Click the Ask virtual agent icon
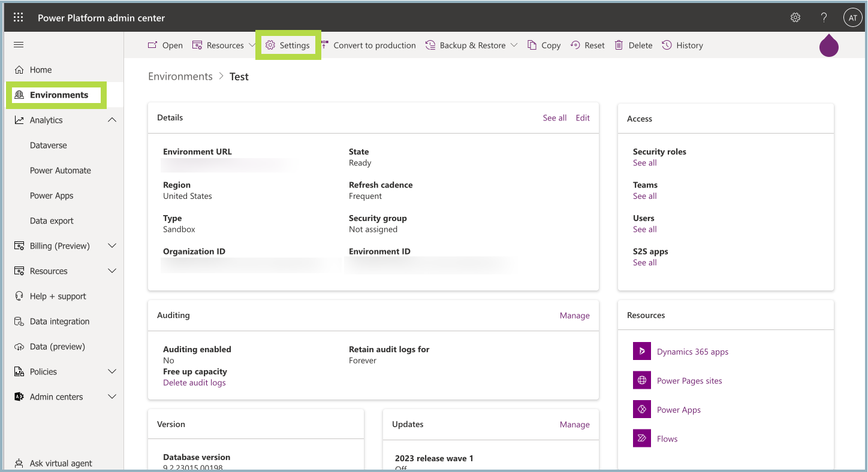The width and height of the screenshot is (868, 472). (x=19, y=463)
